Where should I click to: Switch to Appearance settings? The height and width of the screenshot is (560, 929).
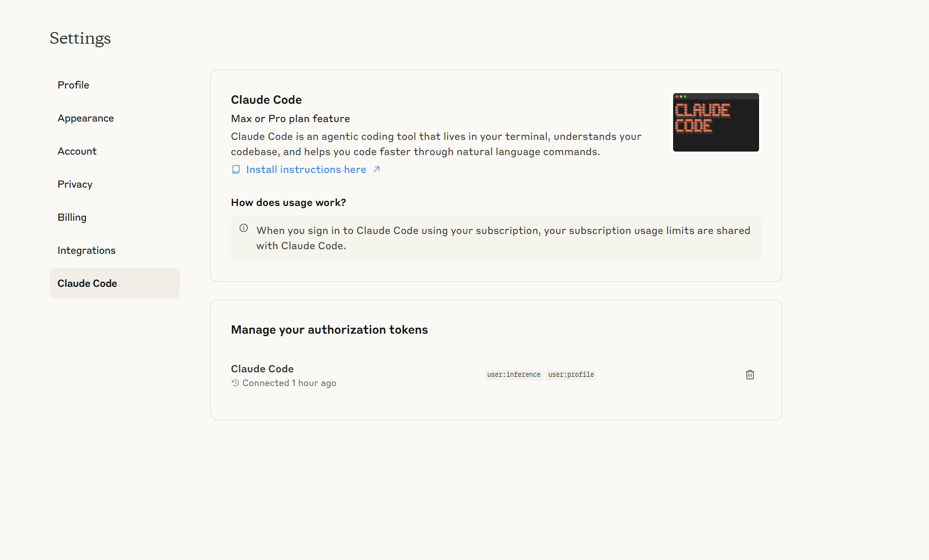[x=85, y=118]
